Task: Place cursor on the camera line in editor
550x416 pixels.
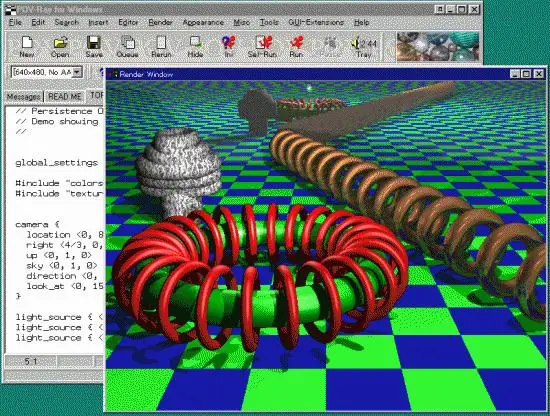Action: (x=37, y=224)
